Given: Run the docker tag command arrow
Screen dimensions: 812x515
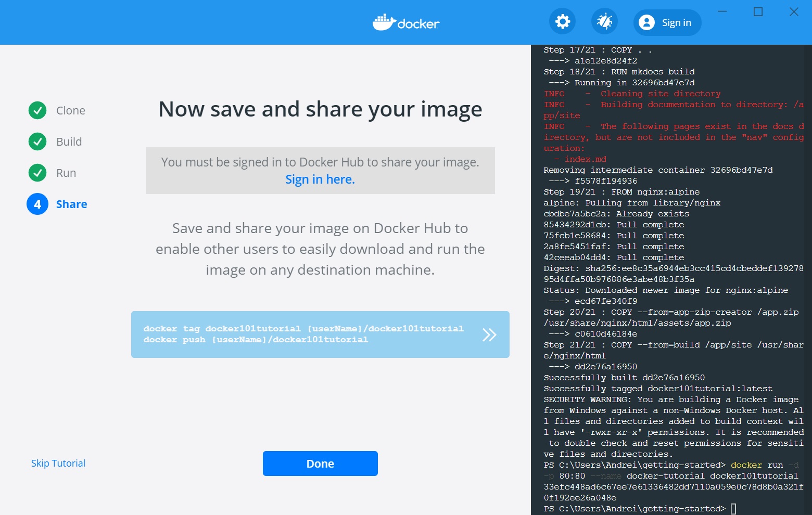Looking at the screenshot, I should 489,334.
